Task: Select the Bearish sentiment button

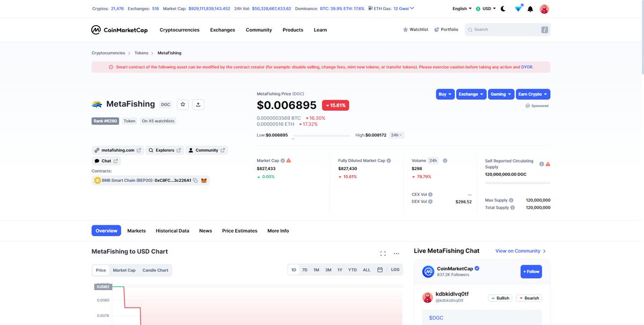Action: click(529, 298)
